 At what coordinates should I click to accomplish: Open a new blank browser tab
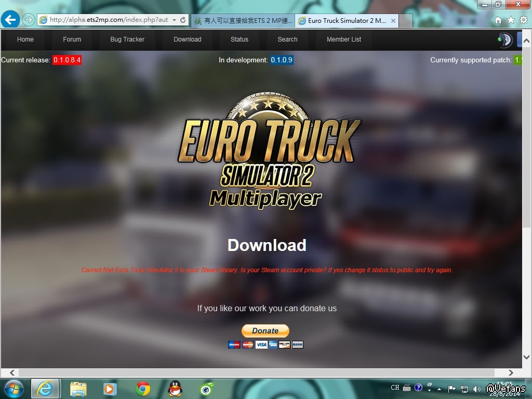406,21
